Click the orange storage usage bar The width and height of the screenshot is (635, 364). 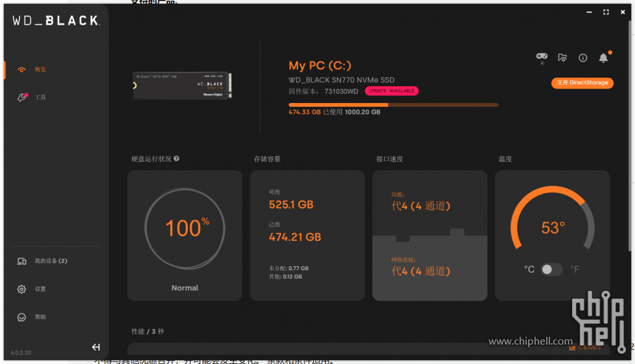tap(393, 105)
